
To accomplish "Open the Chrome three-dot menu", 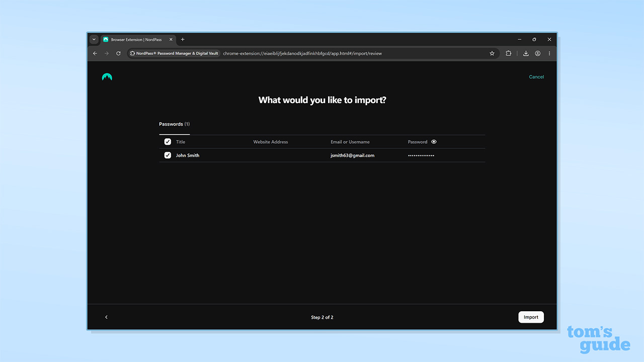I will coord(549,53).
